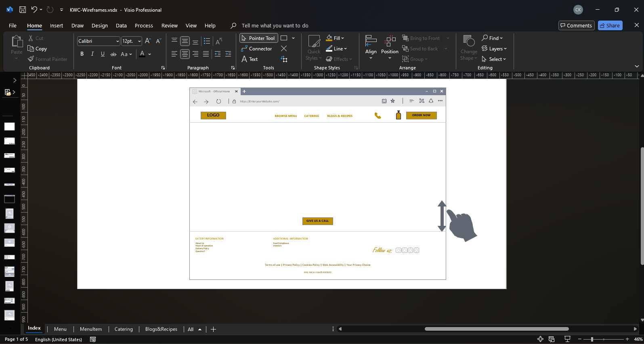Toggle align text left

(x=174, y=54)
